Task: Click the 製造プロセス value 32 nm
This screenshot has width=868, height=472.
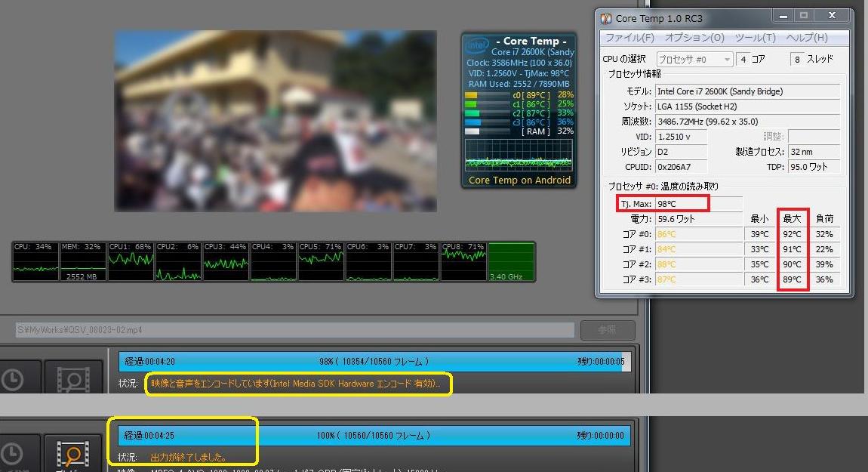Action: (x=814, y=152)
